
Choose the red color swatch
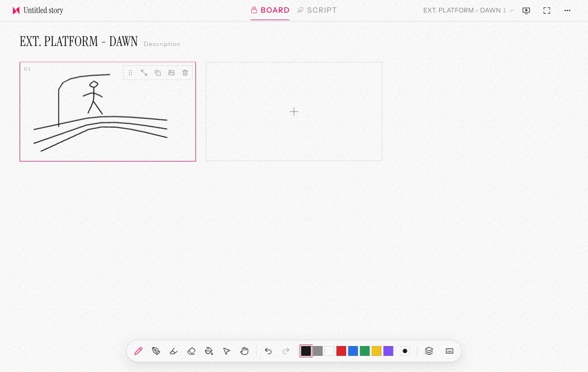[341, 351]
